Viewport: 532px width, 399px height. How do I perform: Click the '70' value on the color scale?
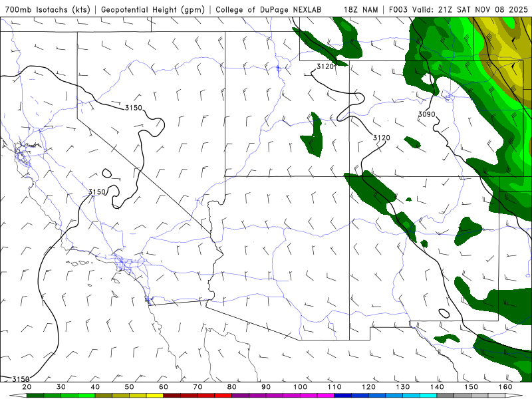click(x=198, y=387)
